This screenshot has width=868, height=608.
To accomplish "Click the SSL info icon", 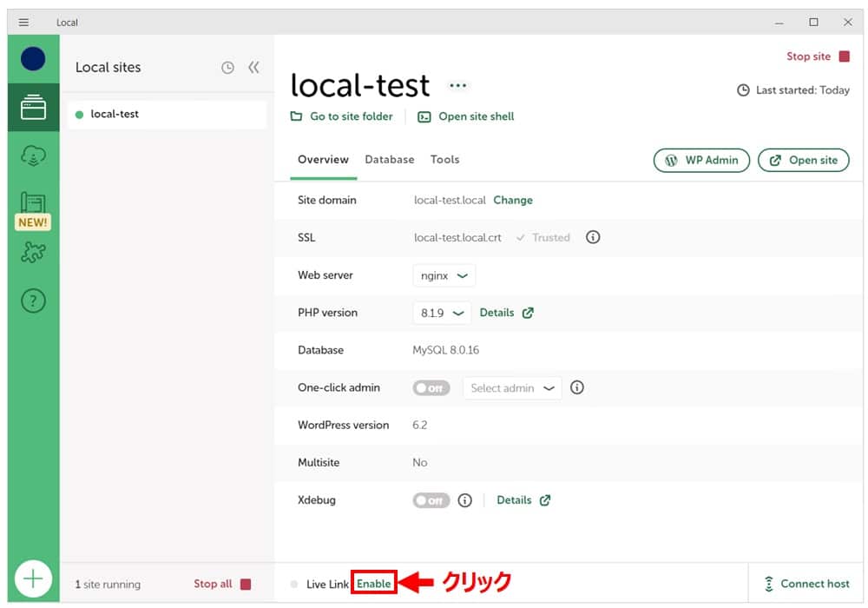I will click(593, 237).
